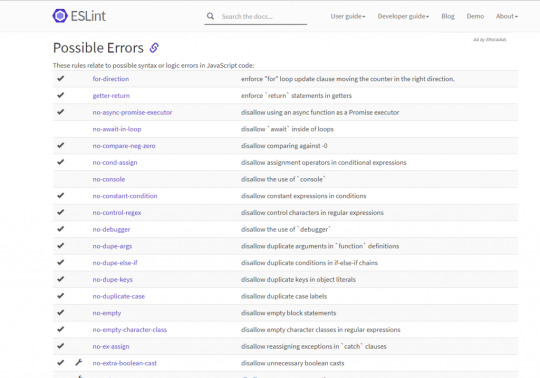Click text 'disallow comparing against -0'

(x=284, y=146)
